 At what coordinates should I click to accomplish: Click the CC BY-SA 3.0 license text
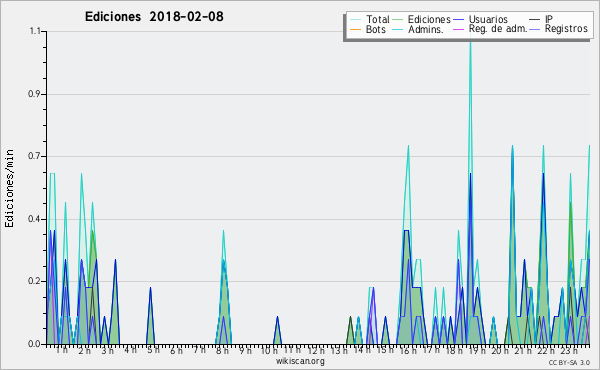[x=569, y=362]
